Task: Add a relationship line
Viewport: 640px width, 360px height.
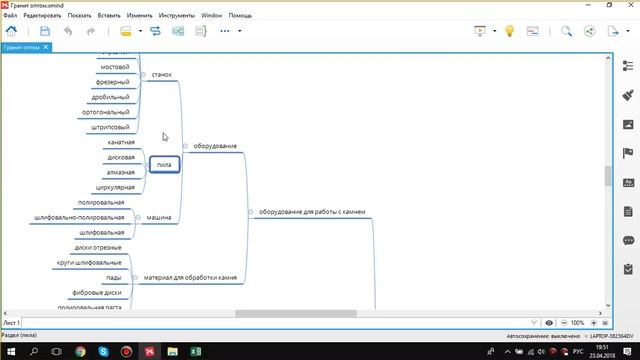Action: 155,31
